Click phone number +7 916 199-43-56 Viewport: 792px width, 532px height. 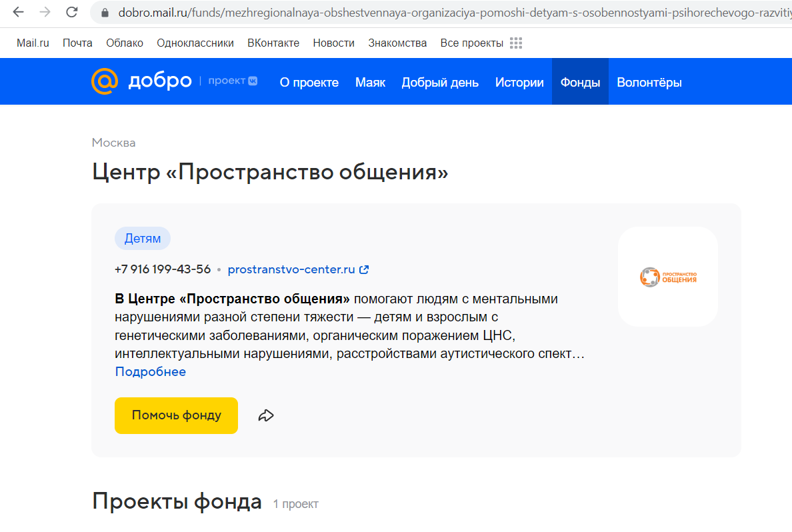(x=163, y=269)
